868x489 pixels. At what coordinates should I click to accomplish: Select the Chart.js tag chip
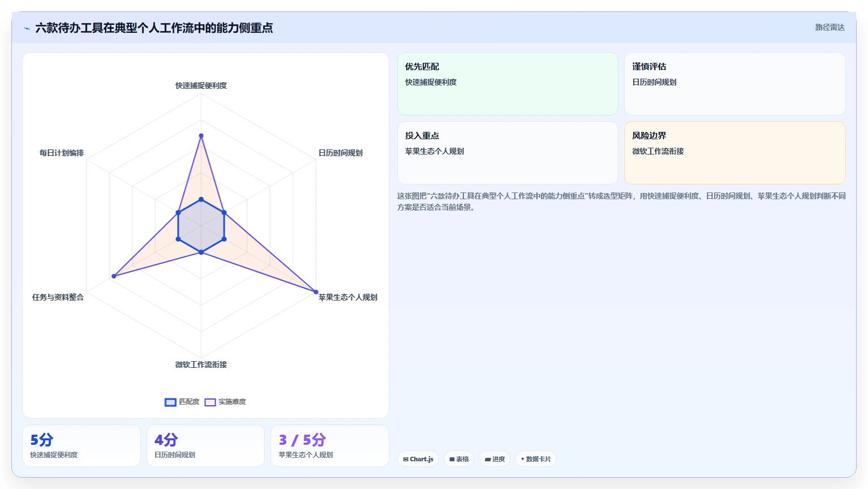(418, 459)
